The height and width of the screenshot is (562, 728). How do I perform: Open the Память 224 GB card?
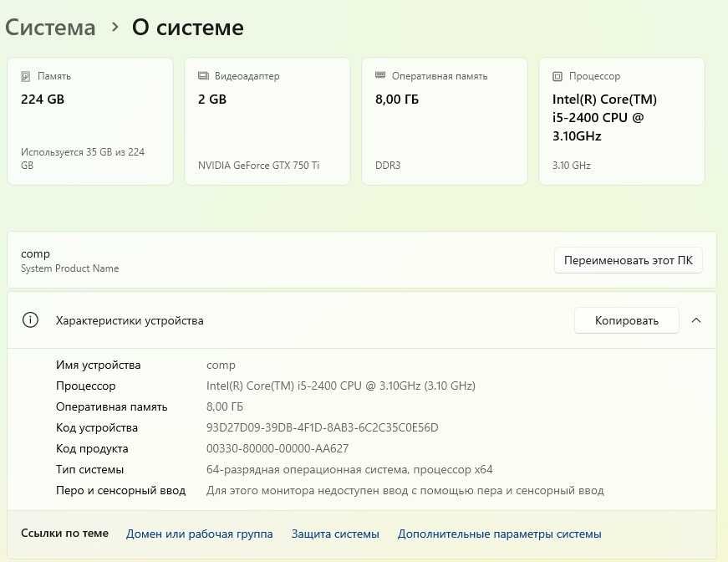90,121
